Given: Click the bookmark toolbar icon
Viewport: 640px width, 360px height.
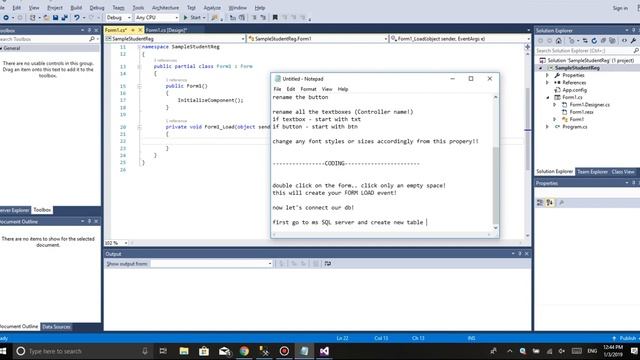Looking at the screenshot, I should (x=275, y=18).
